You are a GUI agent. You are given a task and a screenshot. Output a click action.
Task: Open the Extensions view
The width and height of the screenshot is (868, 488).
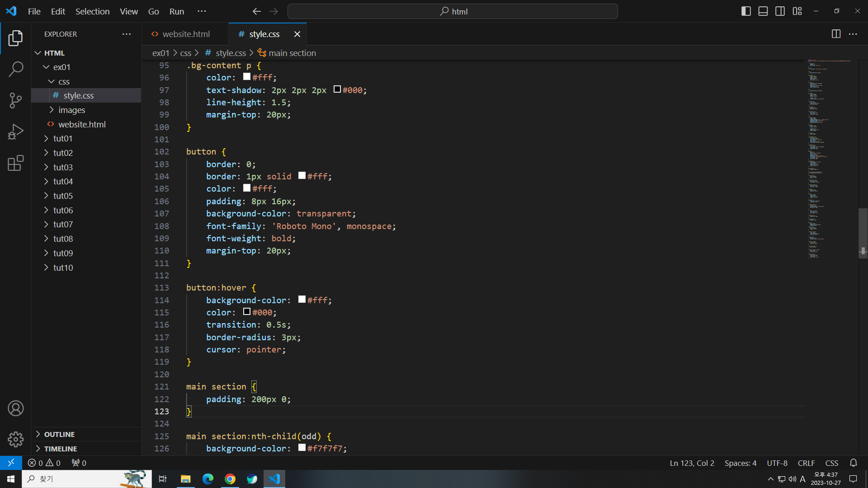pyautogui.click(x=15, y=163)
